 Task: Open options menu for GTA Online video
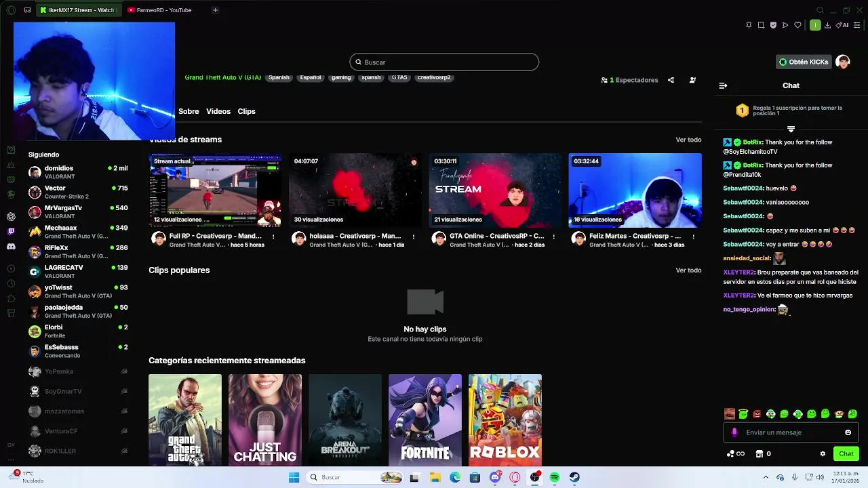coord(553,237)
